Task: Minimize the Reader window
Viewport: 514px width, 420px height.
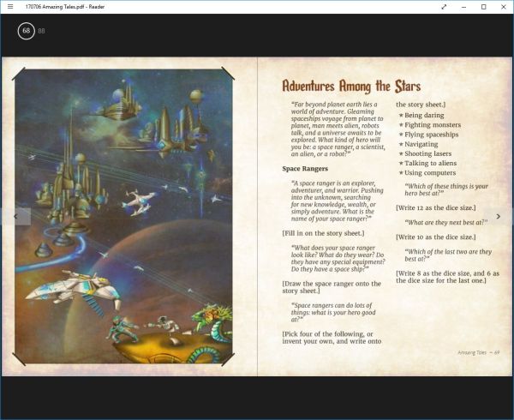Action: [x=463, y=7]
